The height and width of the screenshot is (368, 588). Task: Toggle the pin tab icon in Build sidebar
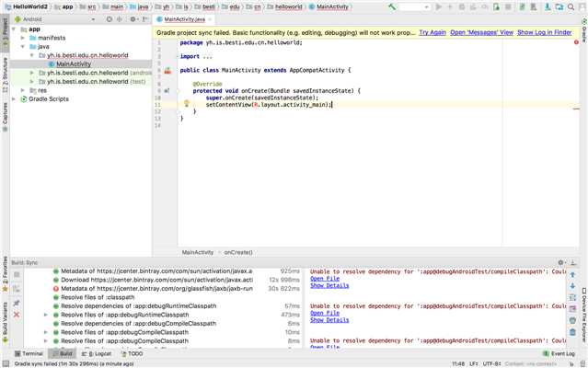[17, 303]
